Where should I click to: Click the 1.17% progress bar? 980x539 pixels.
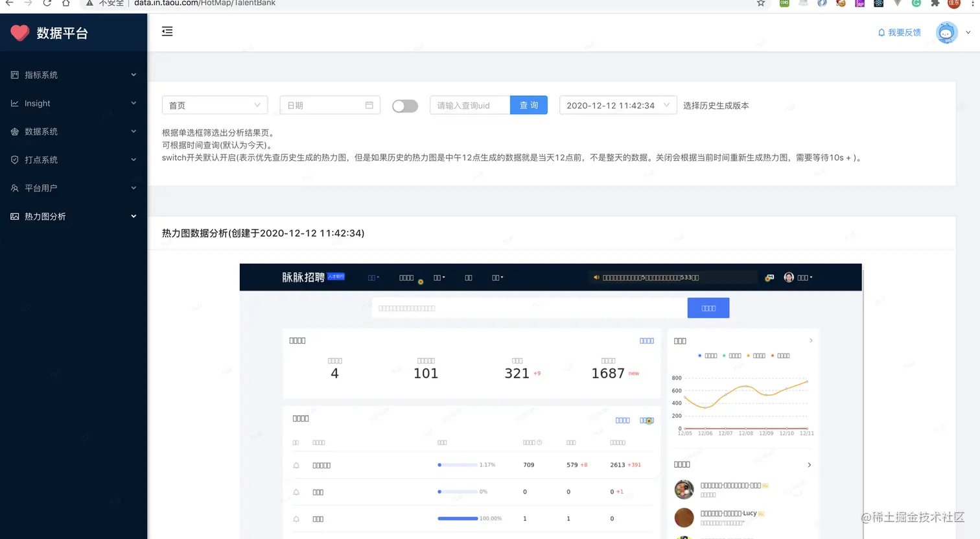click(x=458, y=465)
